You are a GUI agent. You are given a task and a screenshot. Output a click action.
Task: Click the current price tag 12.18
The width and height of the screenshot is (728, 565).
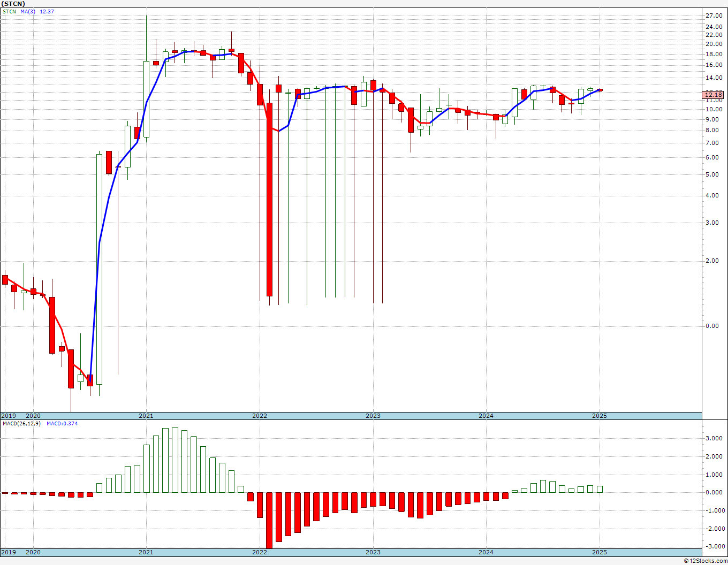pos(714,95)
